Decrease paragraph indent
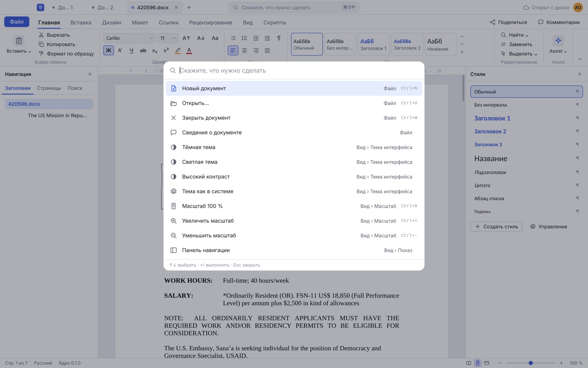588x368 pixels. (x=256, y=38)
